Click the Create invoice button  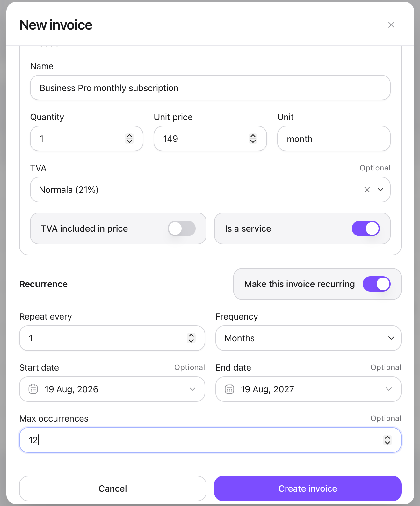308,488
